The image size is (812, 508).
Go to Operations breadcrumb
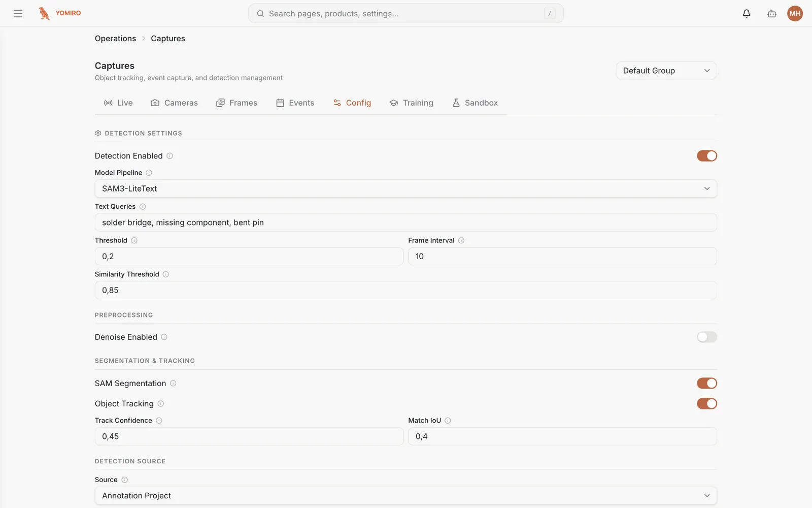point(115,39)
